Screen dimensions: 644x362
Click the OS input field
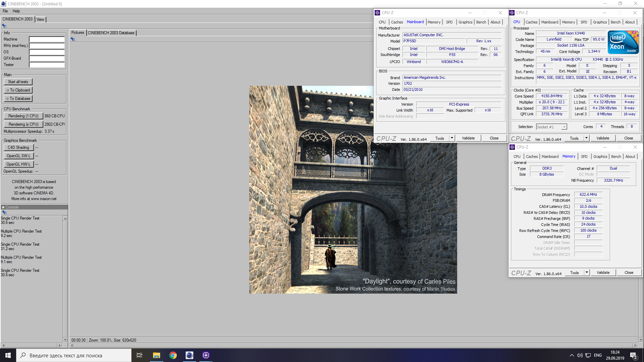47,52
